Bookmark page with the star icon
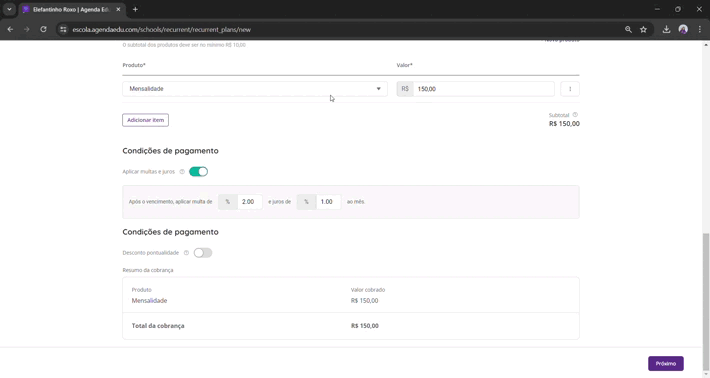The width and height of the screenshot is (710, 378). (x=643, y=29)
